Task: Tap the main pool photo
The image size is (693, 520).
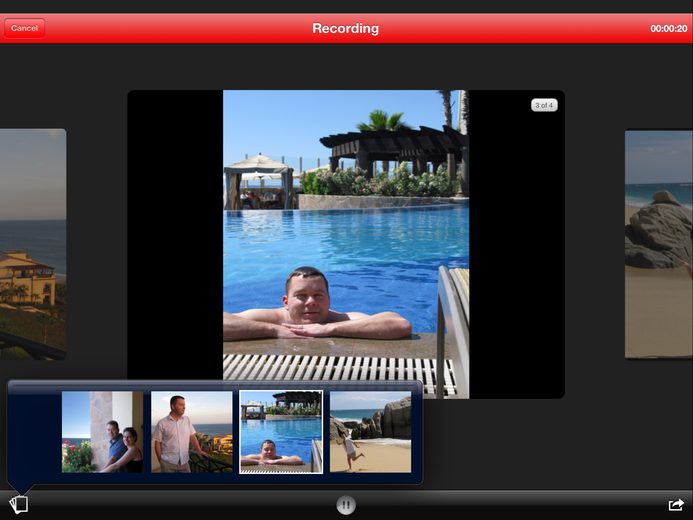Action: pyautogui.click(x=346, y=244)
